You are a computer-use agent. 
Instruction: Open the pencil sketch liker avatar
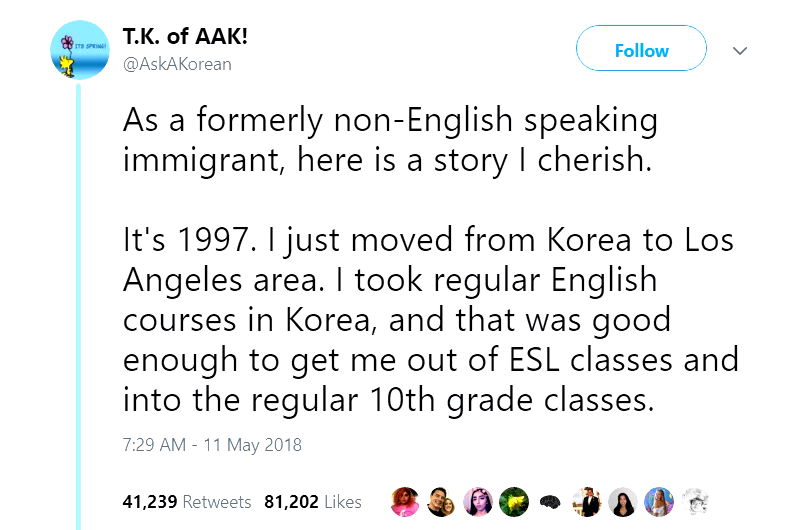coord(694,501)
